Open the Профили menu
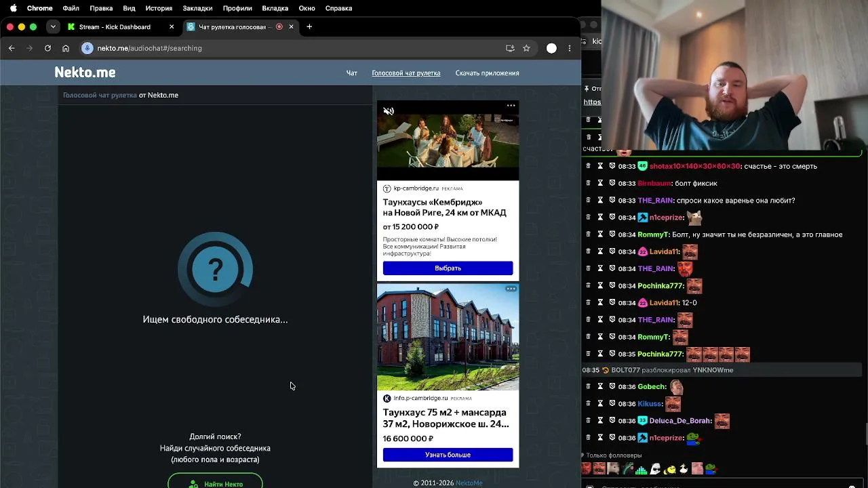The image size is (868, 488). [237, 8]
